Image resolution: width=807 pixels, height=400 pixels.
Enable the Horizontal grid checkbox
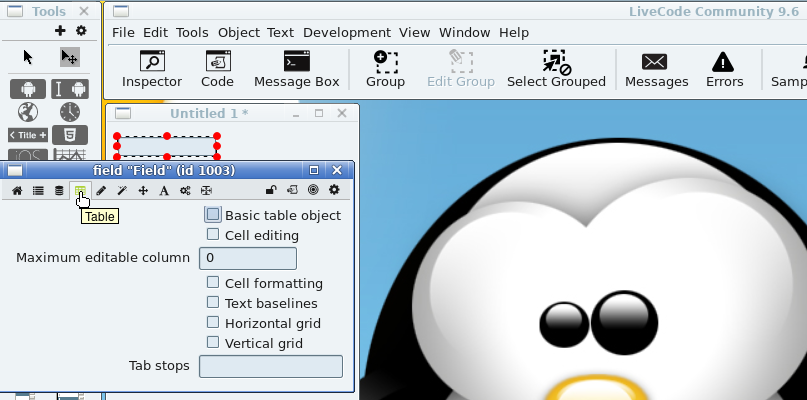[213, 323]
